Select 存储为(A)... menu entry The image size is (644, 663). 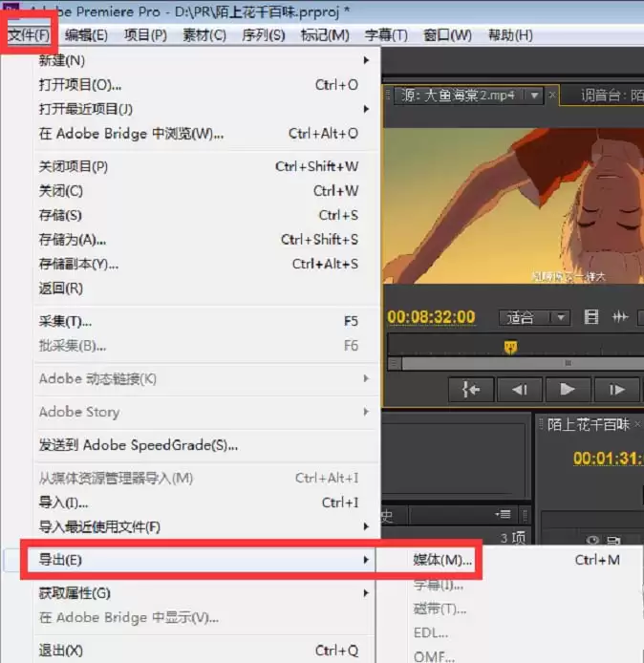(206, 240)
